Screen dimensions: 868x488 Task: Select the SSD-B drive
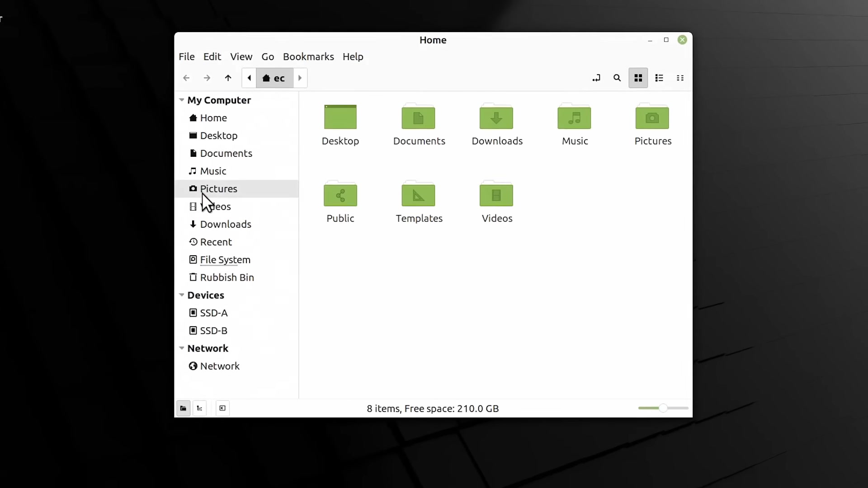(236, 331)
